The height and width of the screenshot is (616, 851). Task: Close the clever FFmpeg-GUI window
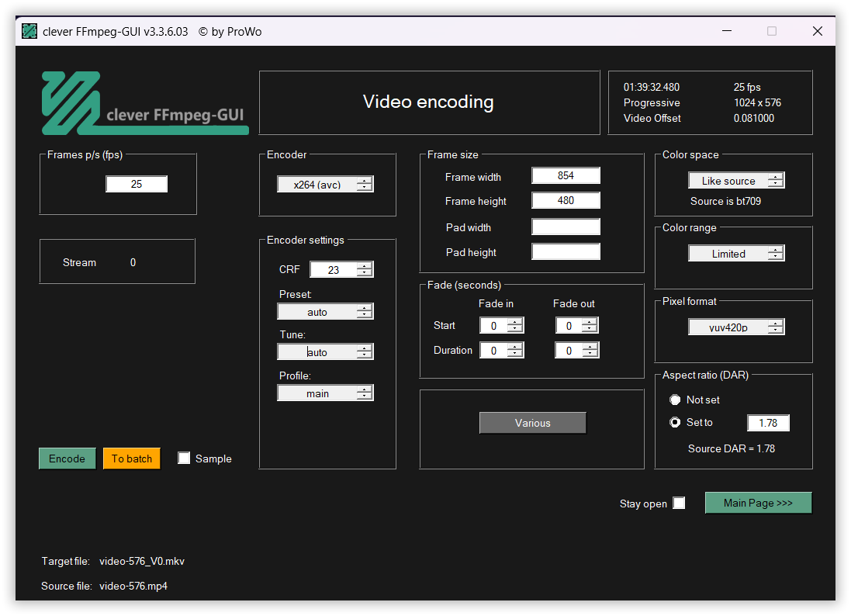pos(818,31)
